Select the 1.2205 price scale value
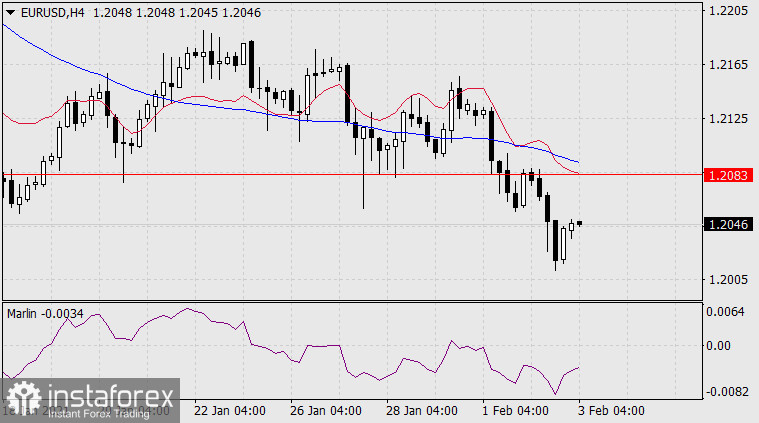The width and height of the screenshot is (759, 423). click(728, 11)
